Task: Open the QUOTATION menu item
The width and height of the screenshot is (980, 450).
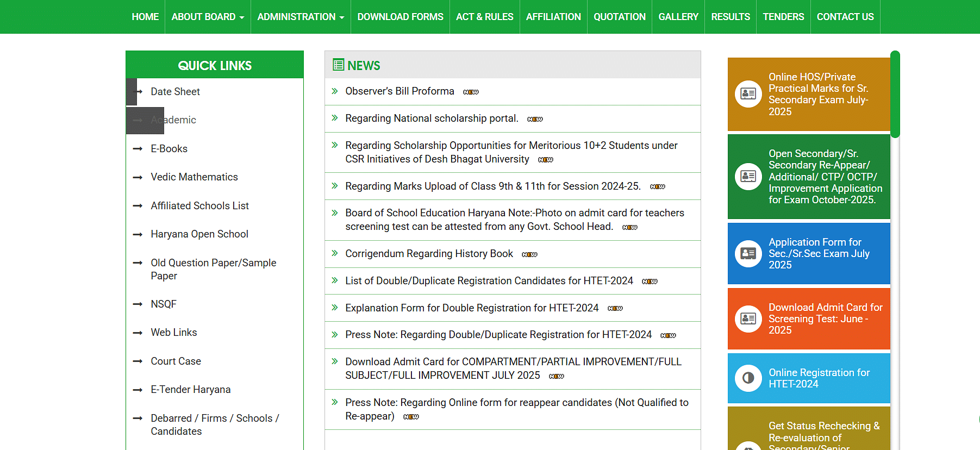Action: point(620,17)
